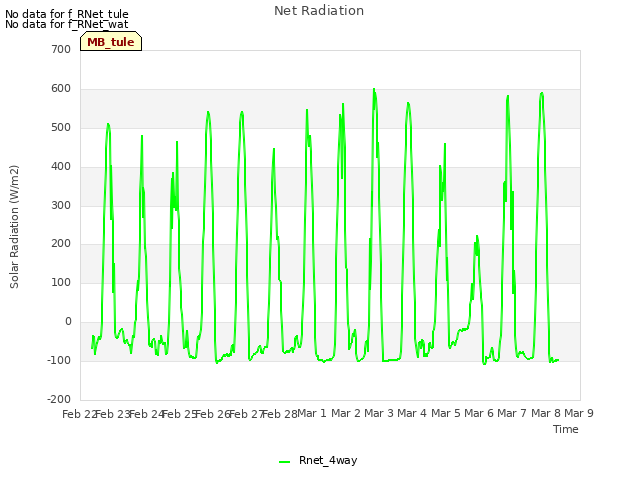Viewport: 640px width, 480px height.
Task: Click the Mar 6 x-axis date label
Action: (x=479, y=413)
